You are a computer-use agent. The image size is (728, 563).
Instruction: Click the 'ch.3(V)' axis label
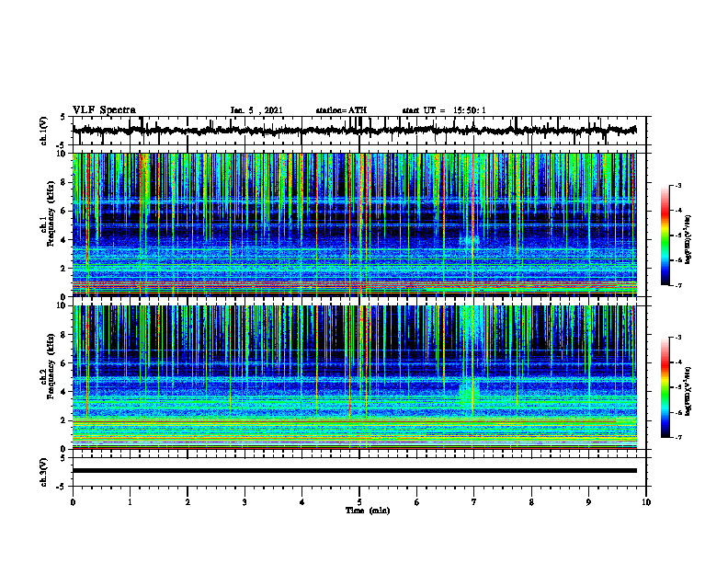(x=44, y=473)
